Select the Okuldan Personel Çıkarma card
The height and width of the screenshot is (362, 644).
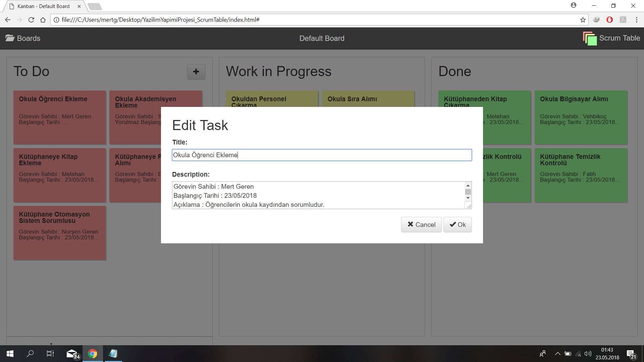tap(272, 99)
